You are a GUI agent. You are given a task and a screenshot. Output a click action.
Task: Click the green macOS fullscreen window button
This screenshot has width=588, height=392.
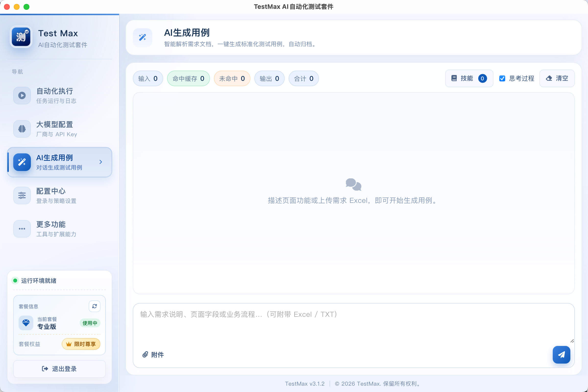(26, 7)
